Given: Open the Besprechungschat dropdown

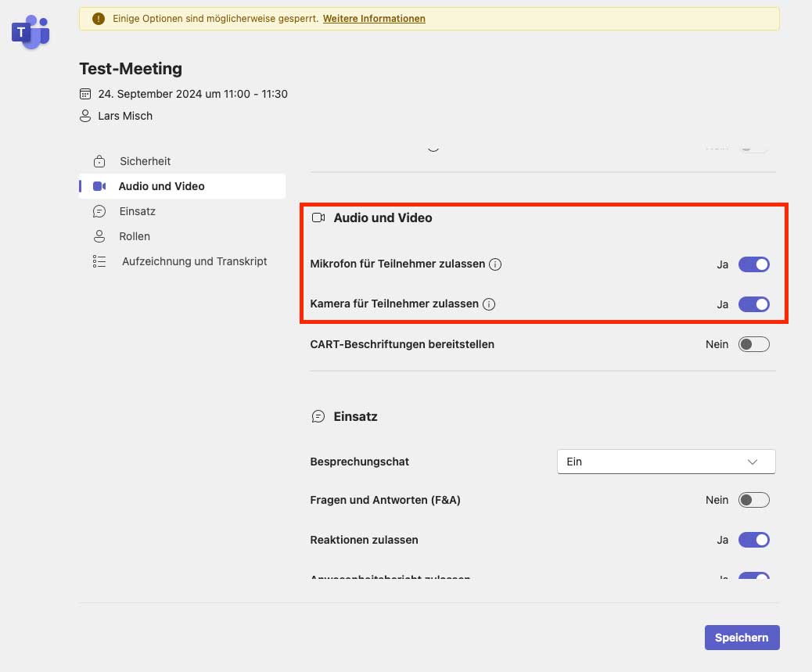Looking at the screenshot, I should pyautogui.click(x=666, y=462).
